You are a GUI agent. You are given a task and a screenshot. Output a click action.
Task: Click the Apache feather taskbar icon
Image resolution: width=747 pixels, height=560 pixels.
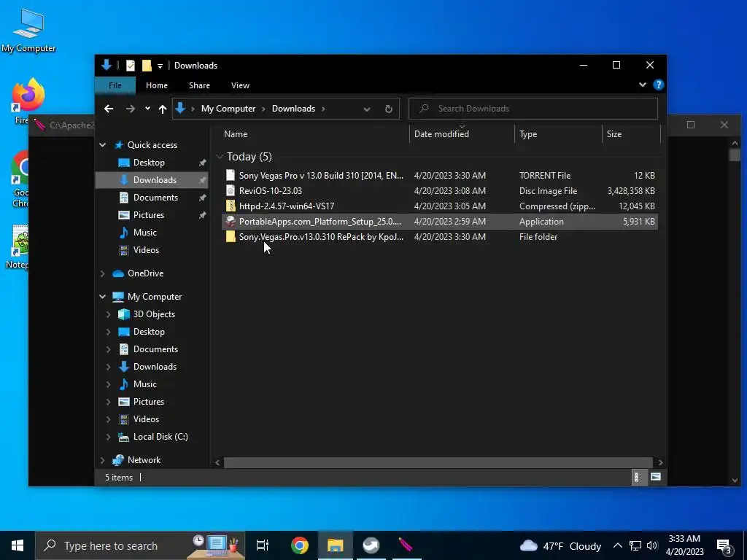(406, 545)
